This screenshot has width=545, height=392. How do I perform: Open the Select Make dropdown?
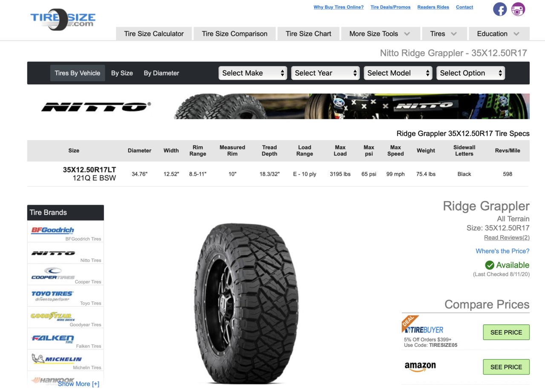[x=253, y=73]
